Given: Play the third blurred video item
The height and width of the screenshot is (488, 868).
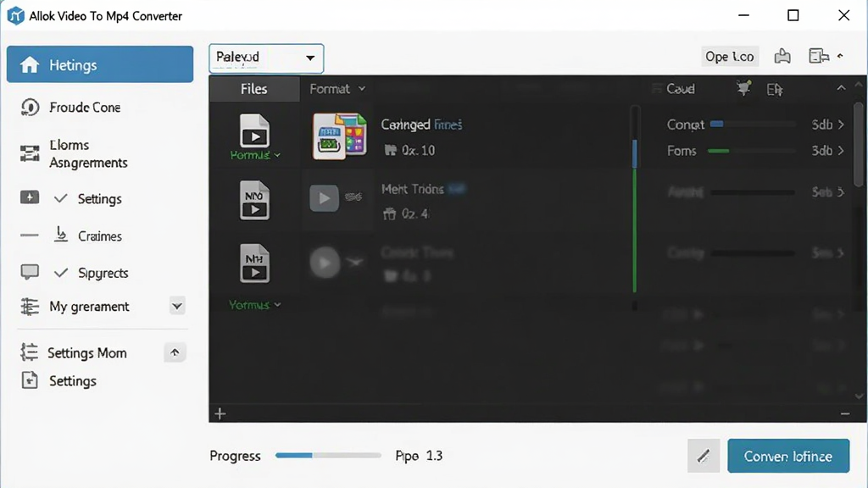Looking at the screenshot, I should point(325,263).
